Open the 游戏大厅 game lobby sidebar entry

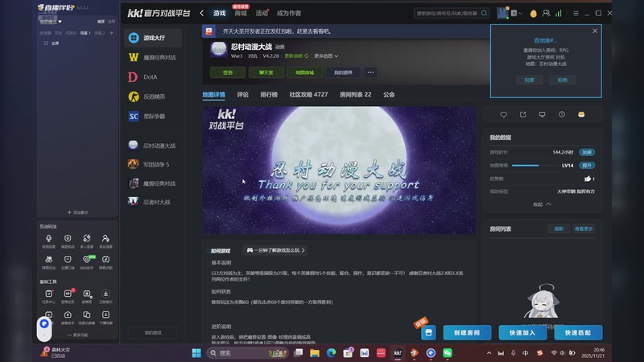[153, 38]
